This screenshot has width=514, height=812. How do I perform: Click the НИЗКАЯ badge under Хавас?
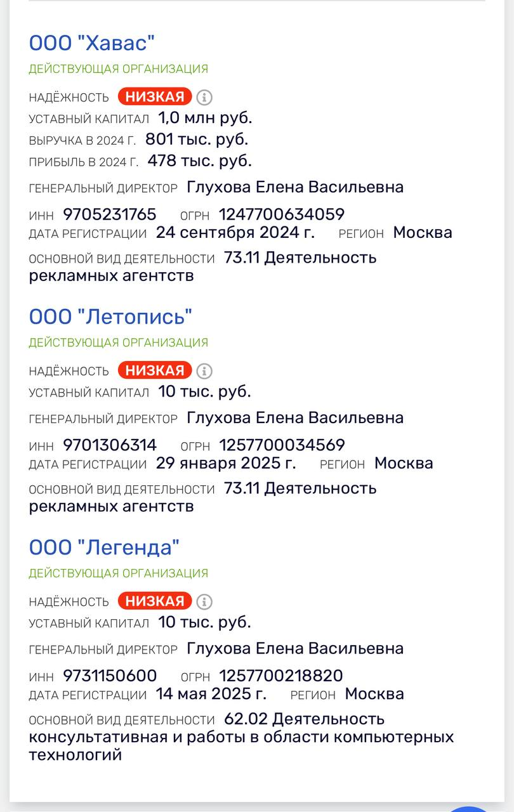point(155,96)
